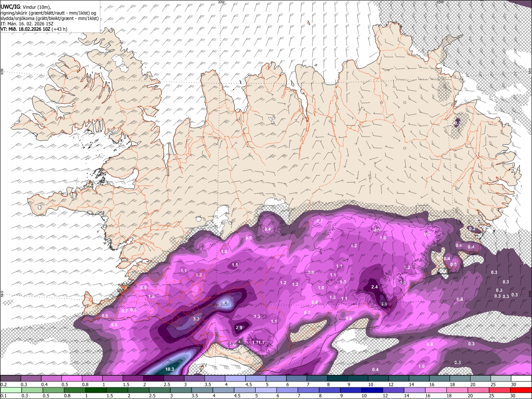Viewport: 532px width, 399px height.
Task: Click the gray-purple 0.2 swatch in snow legend
Action: (x=10, y=378)
